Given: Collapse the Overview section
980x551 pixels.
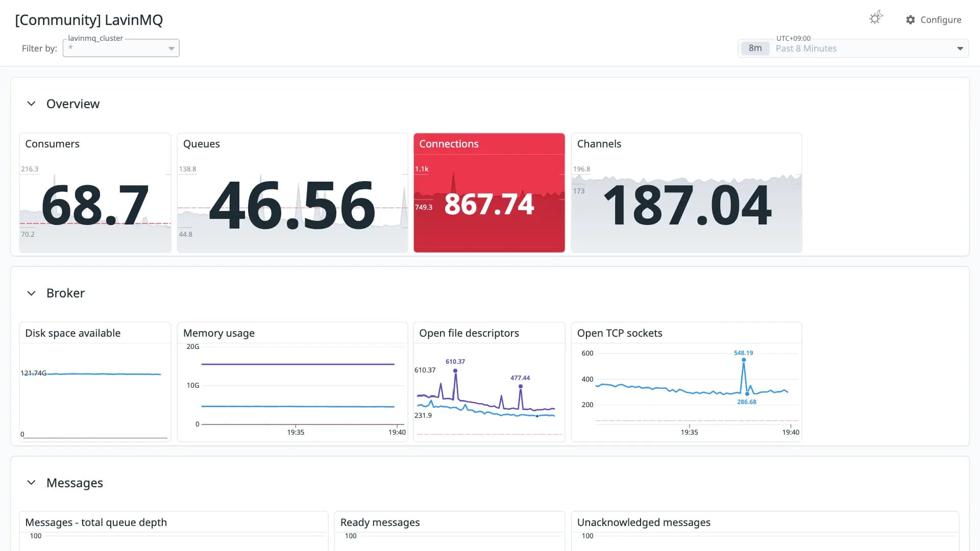Looking at the screenshot, I should click(x=31, y=104).
